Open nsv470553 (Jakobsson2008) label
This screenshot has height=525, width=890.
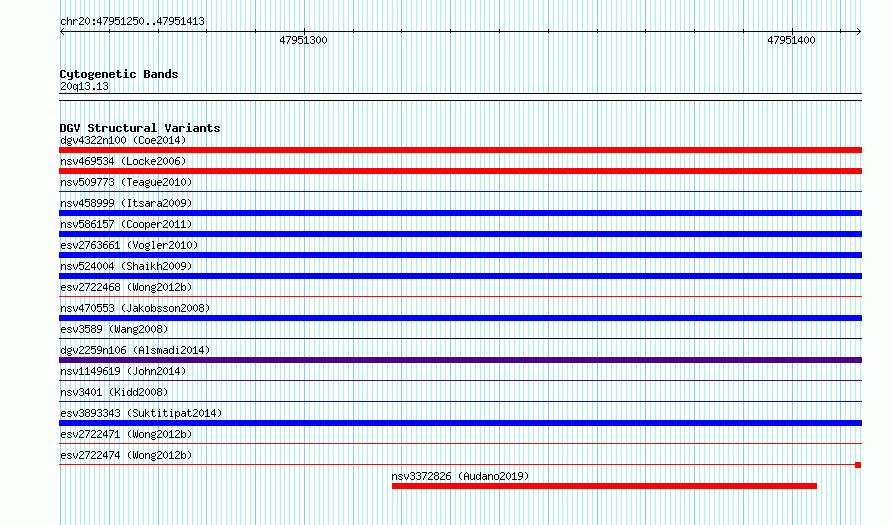tap(135, 308)
